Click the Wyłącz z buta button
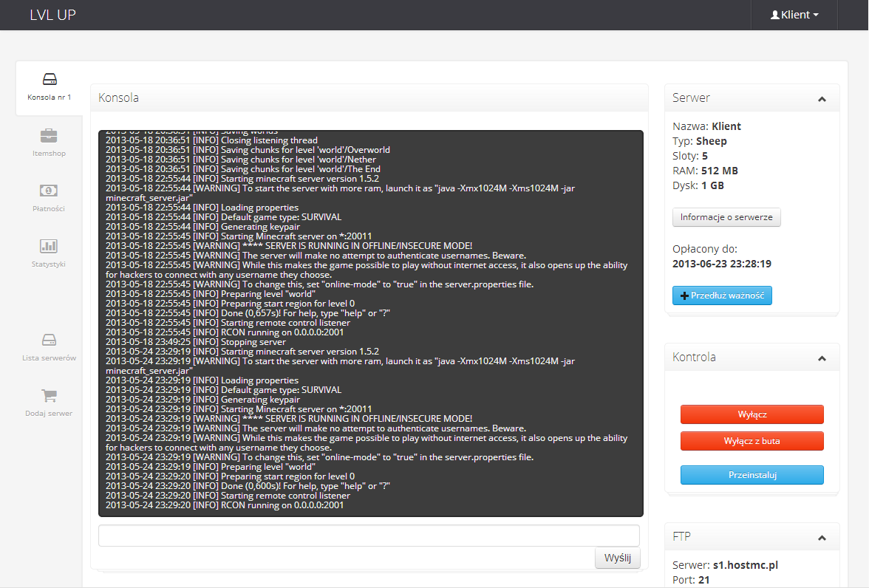 (x=752, y=441)
